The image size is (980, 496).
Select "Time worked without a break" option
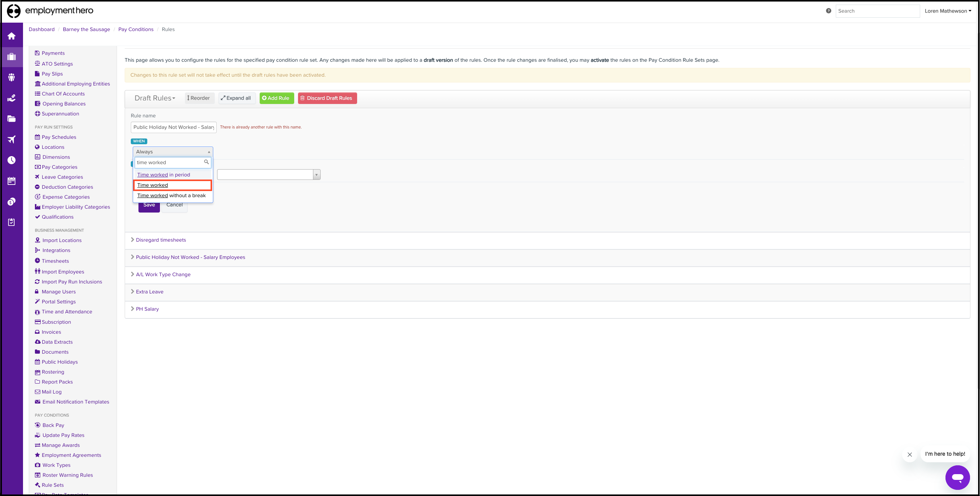pyautogui.click(x=171, y=196)
